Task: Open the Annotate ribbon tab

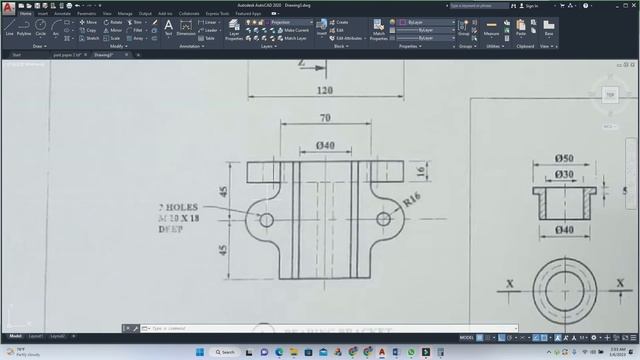Action: 62,13
